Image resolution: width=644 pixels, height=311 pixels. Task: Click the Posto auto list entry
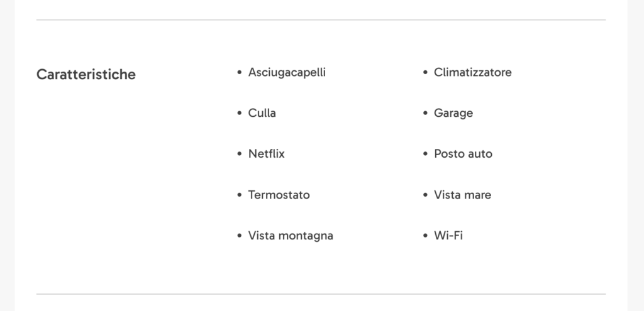click(x=463, y=154)
